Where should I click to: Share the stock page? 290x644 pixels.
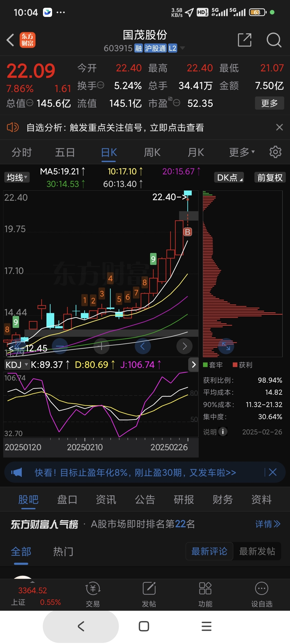245,40
